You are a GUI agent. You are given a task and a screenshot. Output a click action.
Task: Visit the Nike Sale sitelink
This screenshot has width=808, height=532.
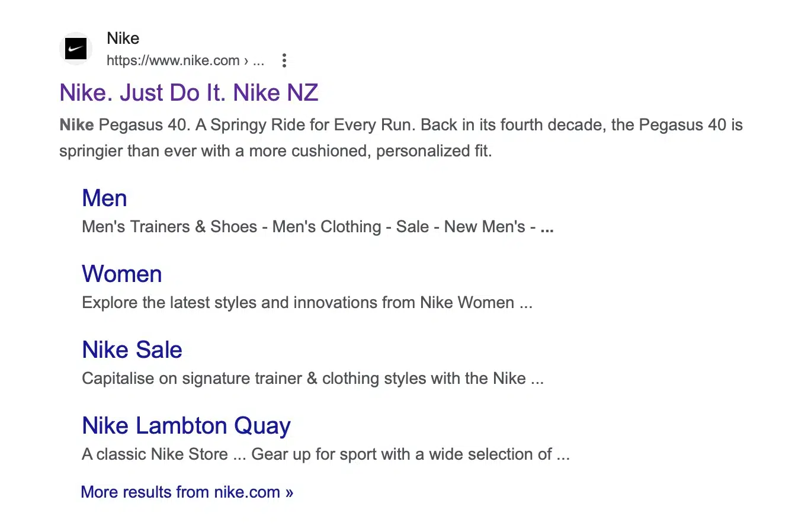click(132, 350)
